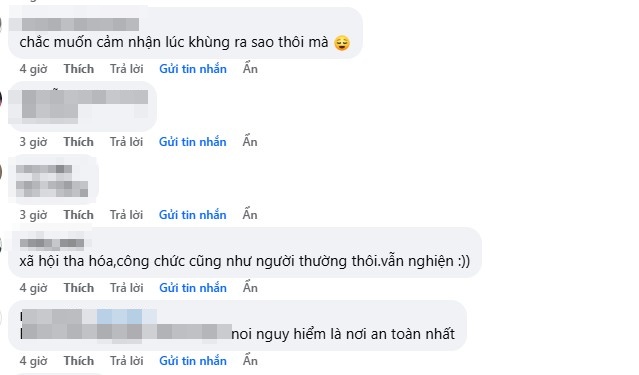Click the blurred name above the 'chắc muốn cảm nhận' comment
The width and height of the screenshot is (639, 375).
click(x=79, y=24)
